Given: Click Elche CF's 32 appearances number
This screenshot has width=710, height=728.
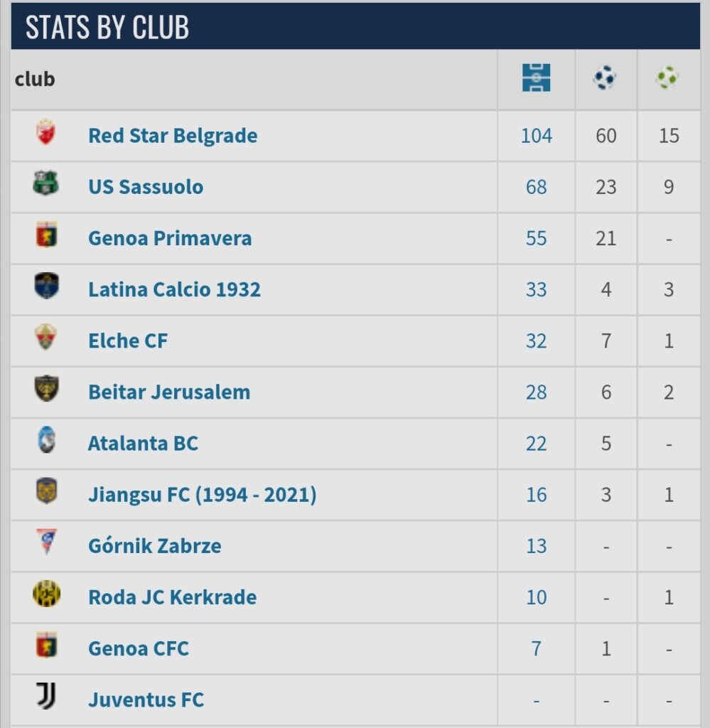Looking at the screenshot, I should (x=537, y=341).
